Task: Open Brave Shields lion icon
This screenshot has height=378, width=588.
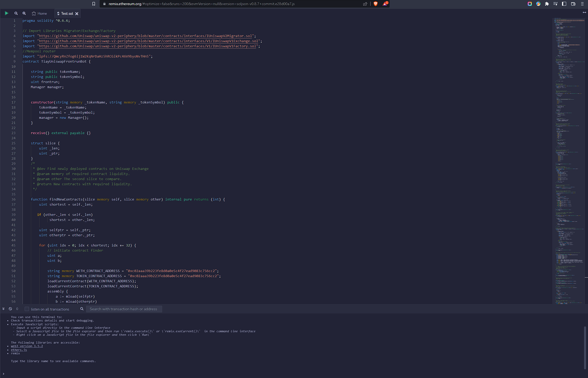Action: tap(376, 4)
